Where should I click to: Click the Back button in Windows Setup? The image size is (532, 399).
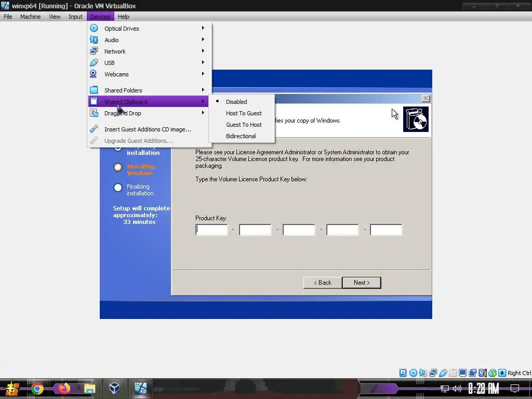coord(322,283)
